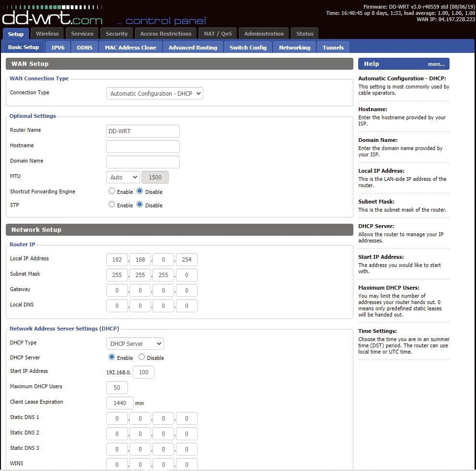This screenshot has height=471, width=476.
Task: View the Status tab
Action: [305, 33]
